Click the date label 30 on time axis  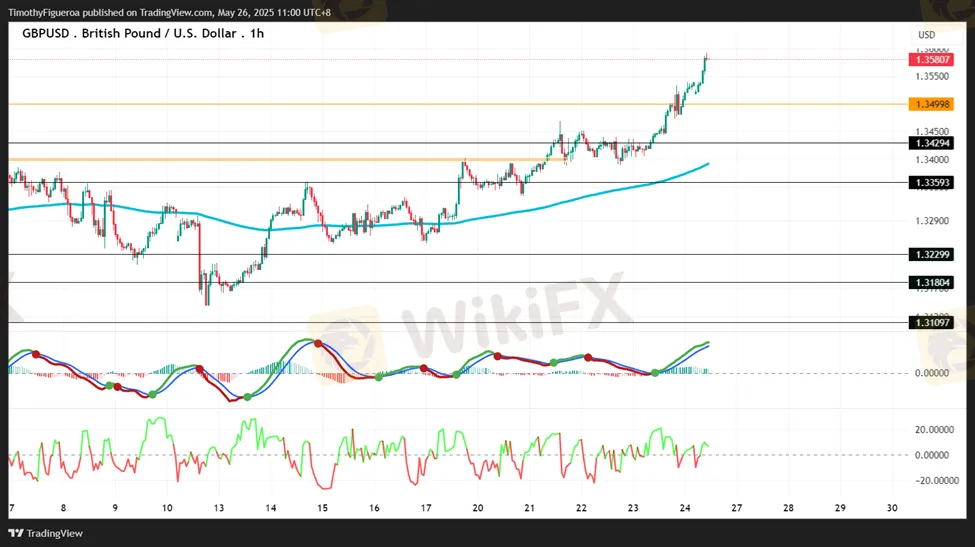point(892,508)
